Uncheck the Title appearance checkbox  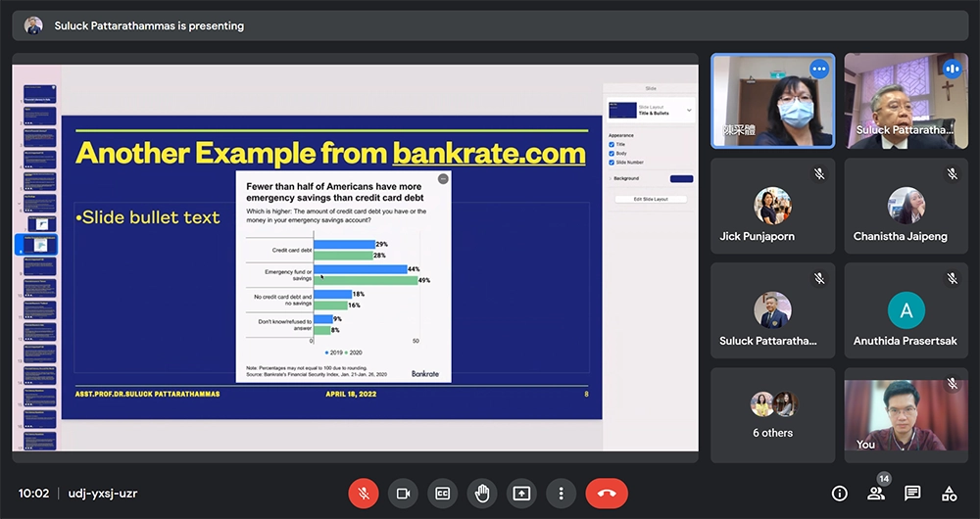(x=612, y=144)
